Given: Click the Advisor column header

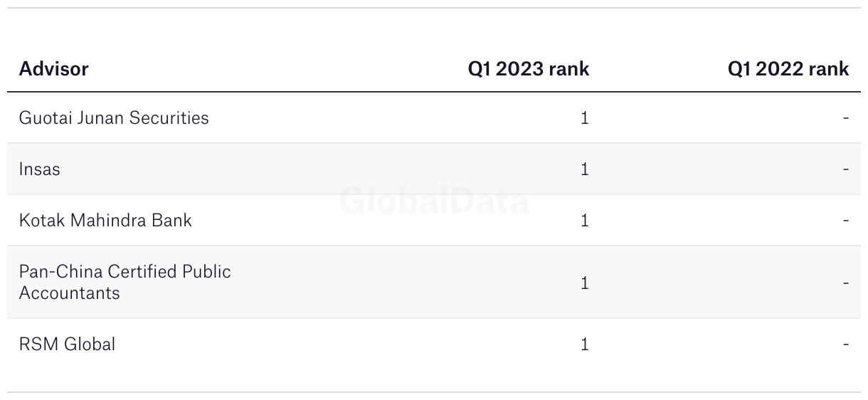Looking at the screenshot, I should tap(54, 69).
